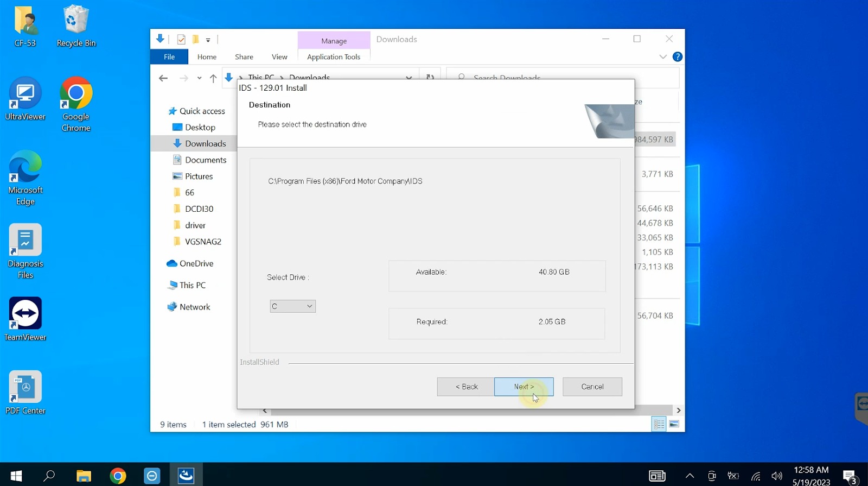This screenshot has width=868, height=486.
Task: Open recent locations dropdown arrow
Action: point(199,78)
